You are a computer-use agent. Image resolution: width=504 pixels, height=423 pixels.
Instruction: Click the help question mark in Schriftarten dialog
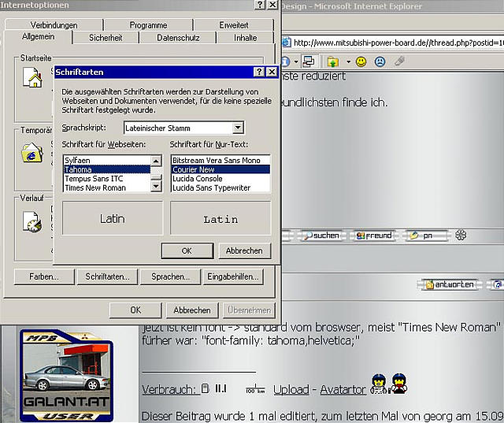point(258,72)
